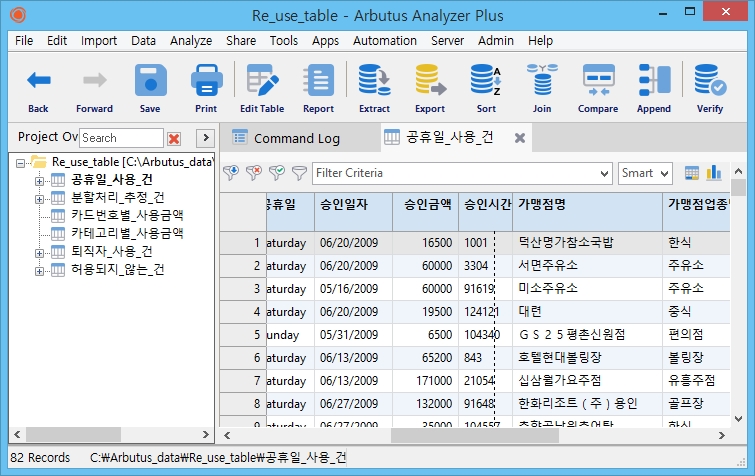Click the bar chart view icon
Image resolution: width=755 pixels, height=476 pixels.
coord(714,173)
